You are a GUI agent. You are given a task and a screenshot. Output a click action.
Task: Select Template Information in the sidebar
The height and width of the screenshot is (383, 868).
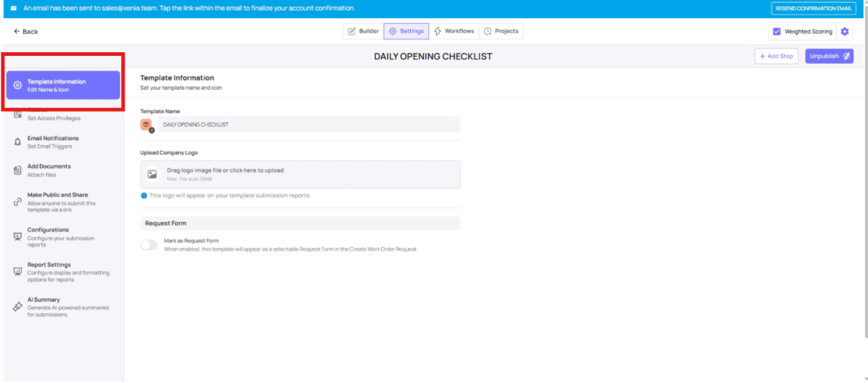click(63, 85)
